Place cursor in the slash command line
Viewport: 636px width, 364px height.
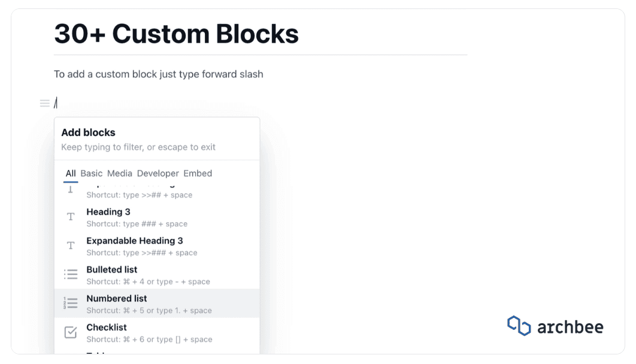180,103
